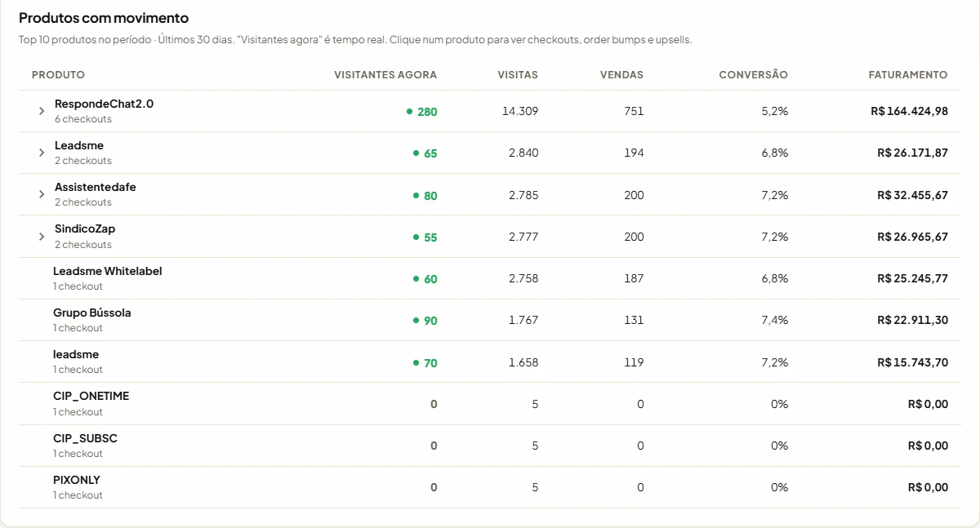Click the Assistentedafe product name
This screenshot has width=980, height=528.
point(96,187)
